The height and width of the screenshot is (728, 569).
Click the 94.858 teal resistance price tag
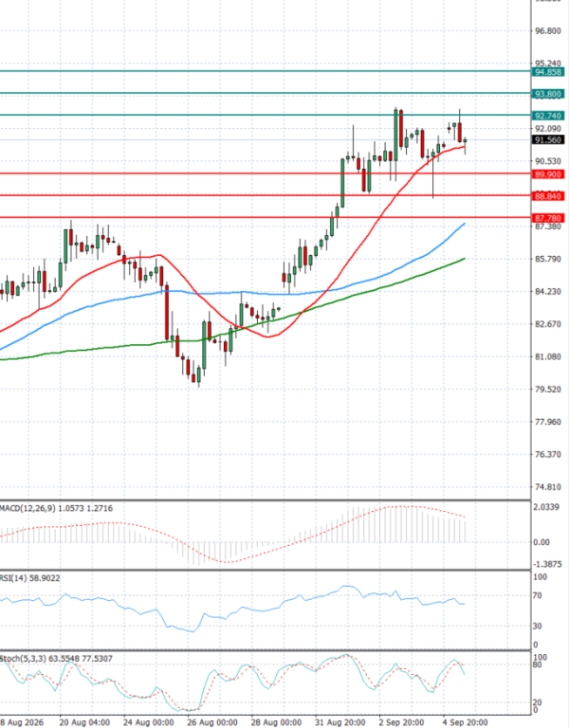tap(548, 72)
